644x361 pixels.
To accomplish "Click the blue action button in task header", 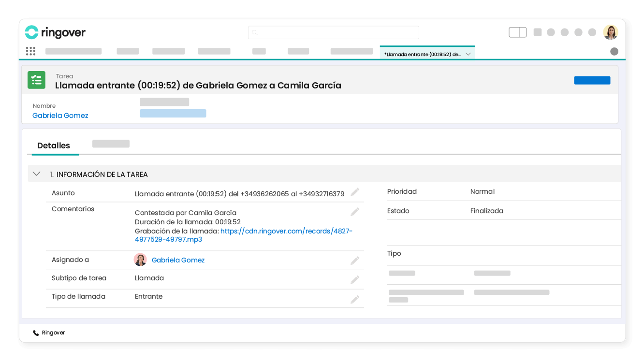I will click(x=592, y=80).
